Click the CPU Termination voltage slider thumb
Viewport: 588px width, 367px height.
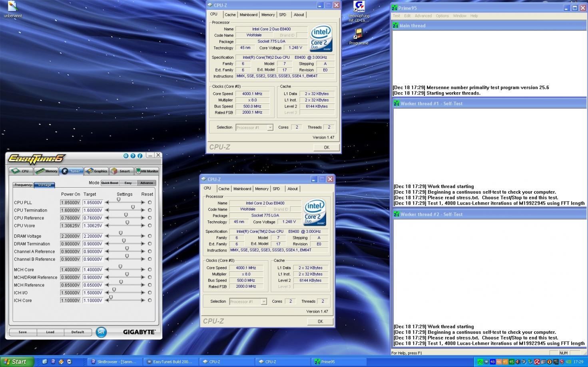coord(133,207)
